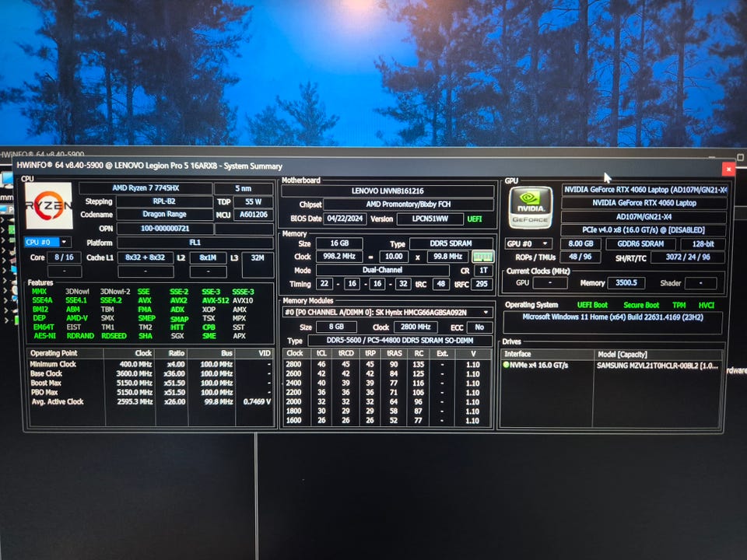This screenshot has width=747, height=560.
Task: Click the AMD Ryzen 7 7745HX name field
Action: pyautogui.click(x=146, y=188)
